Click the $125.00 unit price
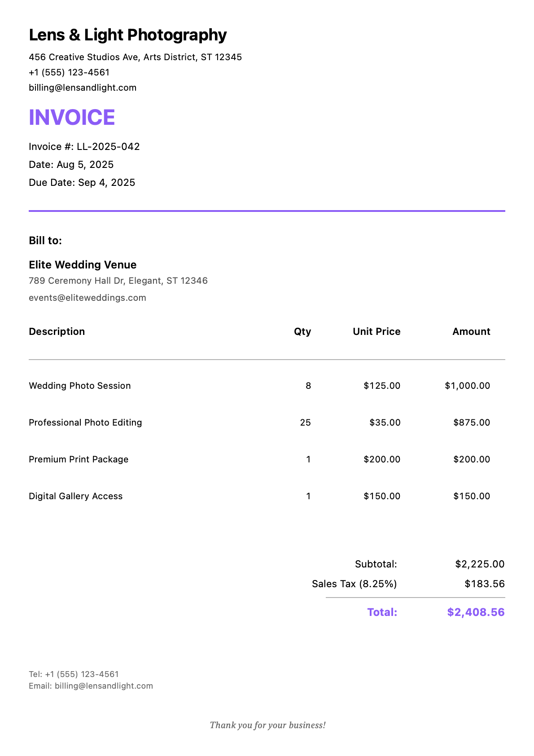Viewport: 534px width, 756px height. (382, 386)
